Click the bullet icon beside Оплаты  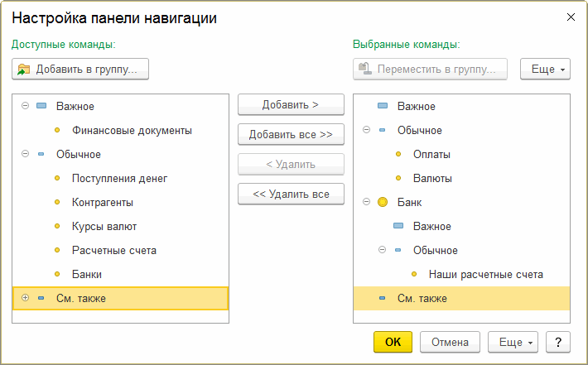click(x=398, y=154)
